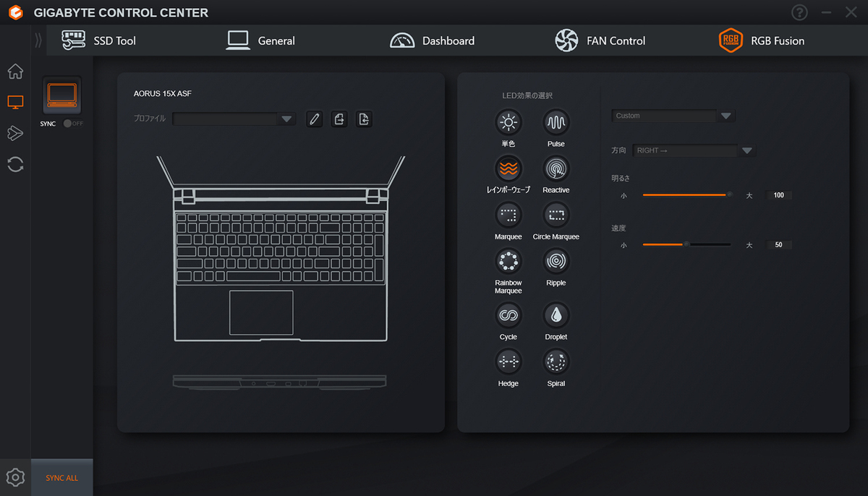The image size is (868, 496).
Task: Click the help question mark icon
Action: 799,12
